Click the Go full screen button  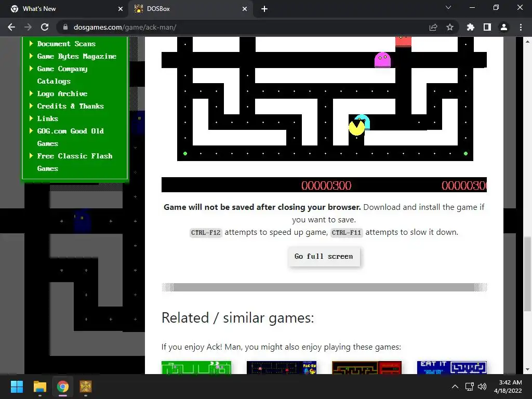coord(324,257)
